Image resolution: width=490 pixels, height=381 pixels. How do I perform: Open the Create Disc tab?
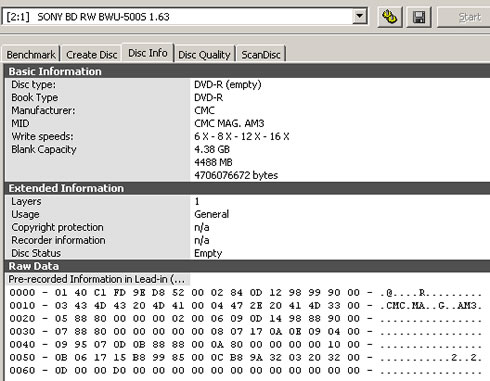(x=92, y=54)
